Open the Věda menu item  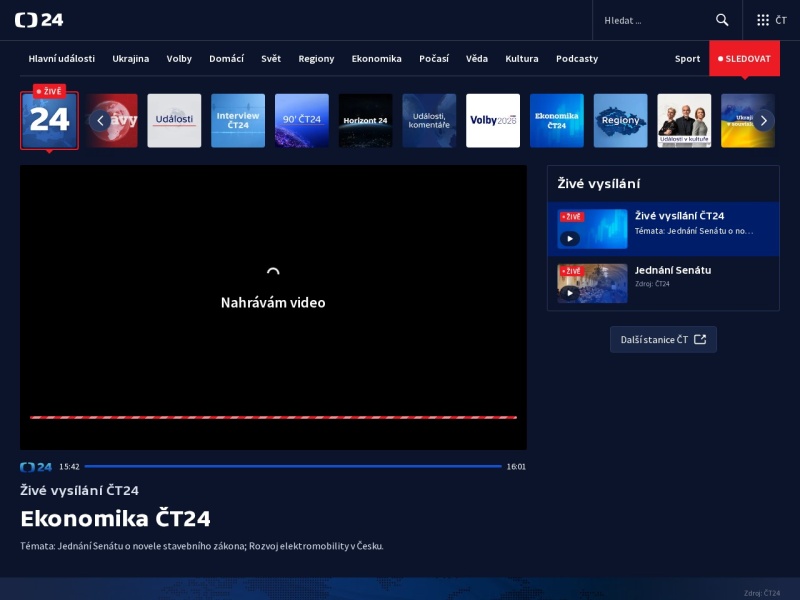pyautogui.click(x=477, y=59)
